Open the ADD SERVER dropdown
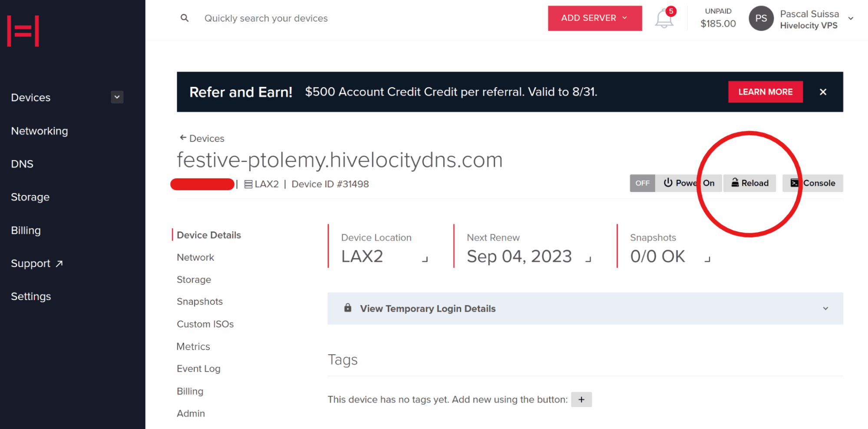This screenshot has width=868, height=429. (595, 18)
